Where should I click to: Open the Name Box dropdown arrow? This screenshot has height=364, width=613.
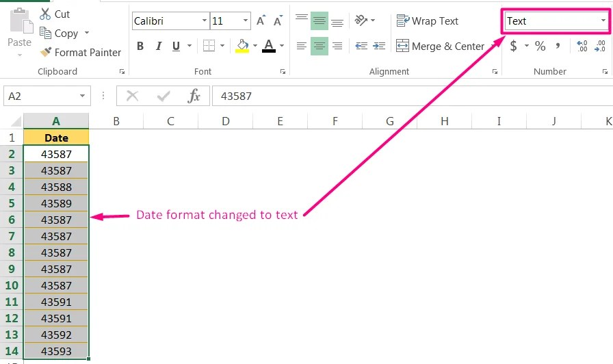82,96
